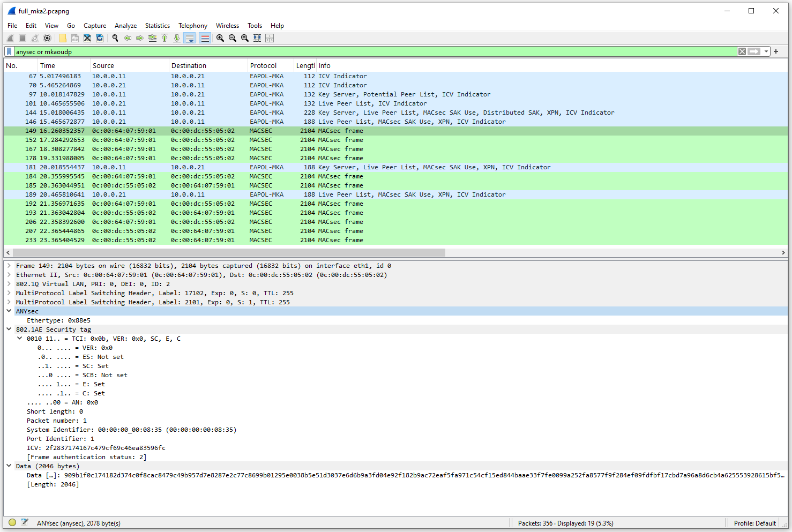Open the Telephony menu

click(192, 26)
